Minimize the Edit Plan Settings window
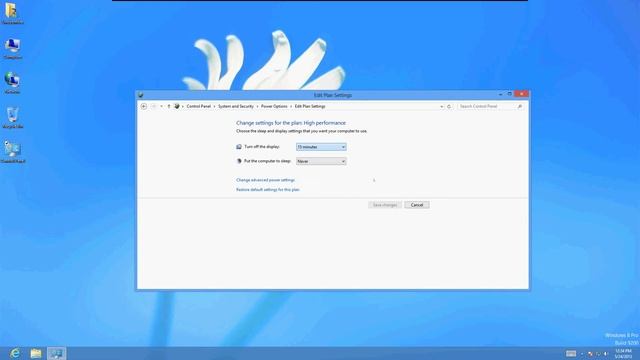The height and width of the screenshot is (360, 640). click(500, 94)
